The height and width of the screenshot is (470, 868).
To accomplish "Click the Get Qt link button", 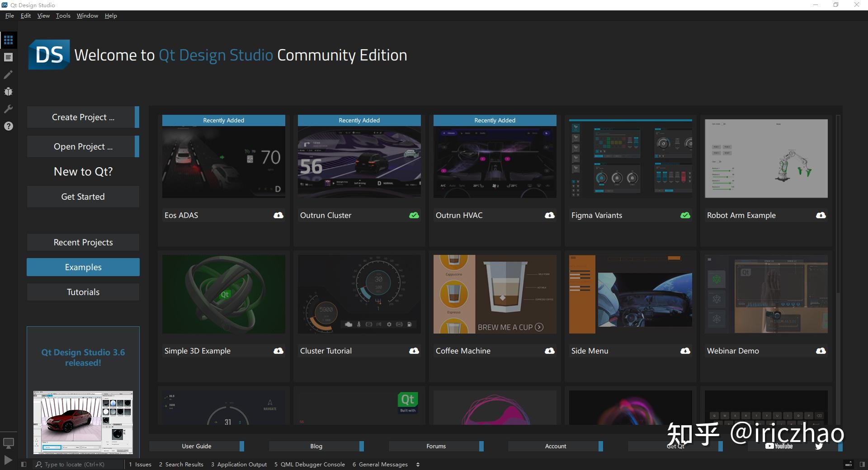I will coord(675,446).
